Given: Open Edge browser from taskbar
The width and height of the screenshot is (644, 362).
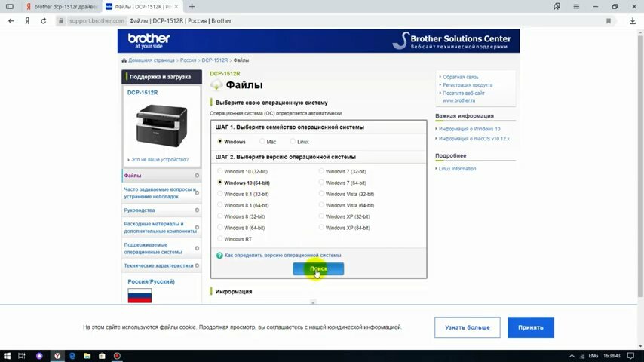Looking at the screenshot, I should (72, 356).
